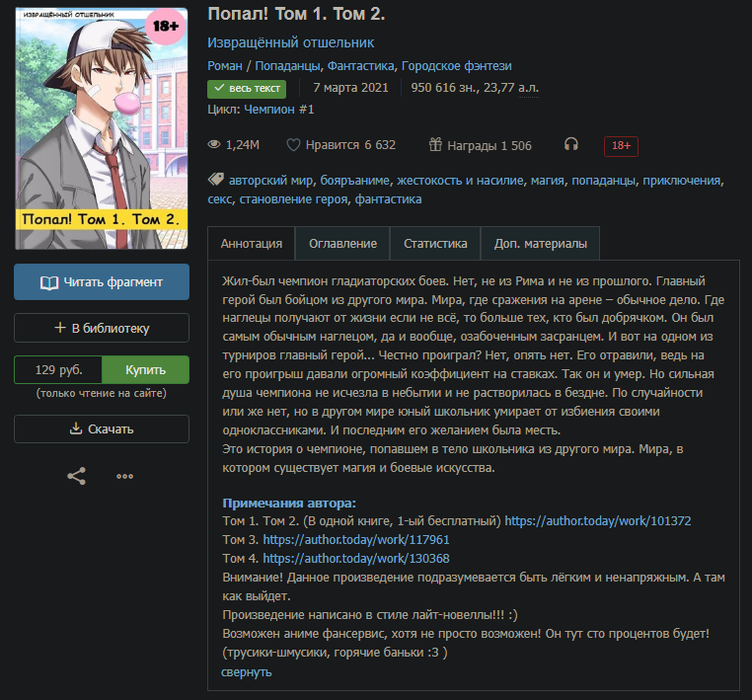
Task: Open the Том 3 work link
Action: coord(356,540)
